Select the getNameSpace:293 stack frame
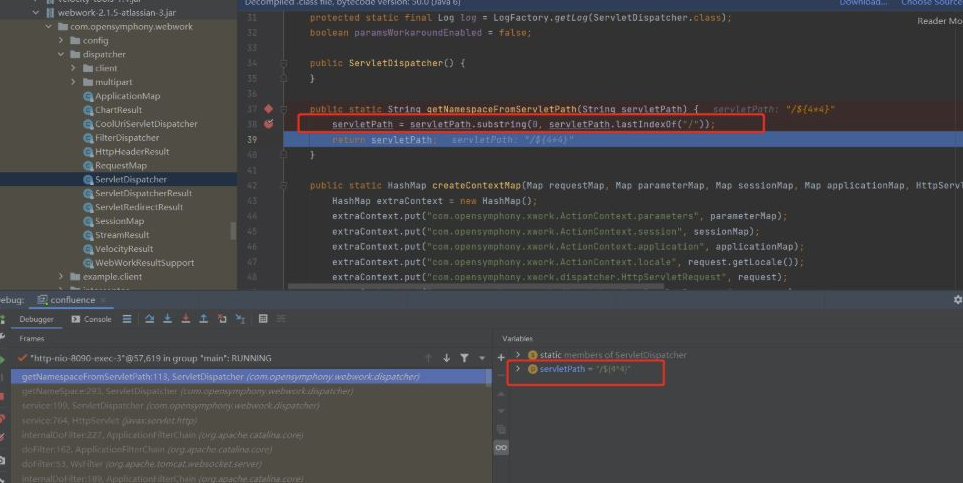This screenshot has width=963, height=483. (x=100, y=390)
